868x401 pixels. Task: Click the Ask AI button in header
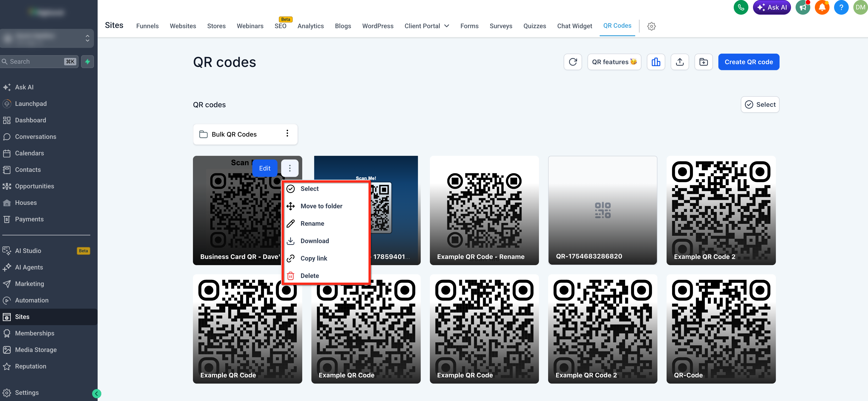772,7
